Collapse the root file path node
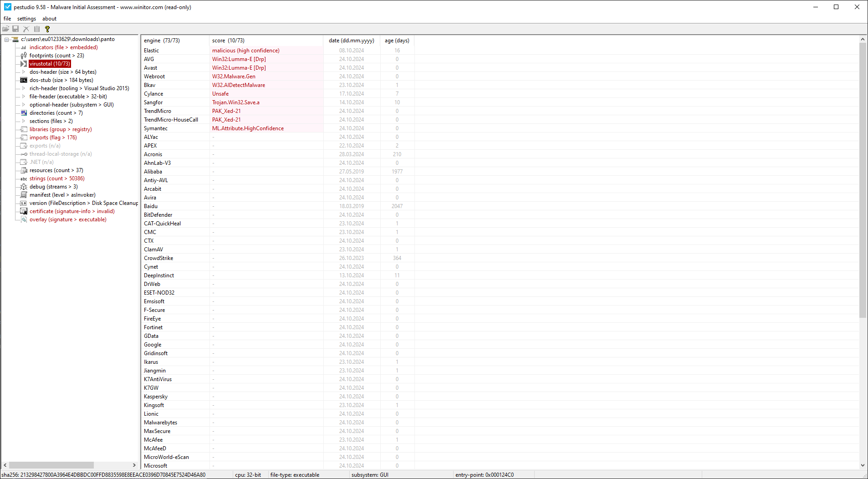Image resolution: width=868 pixels, height=479 pixels. pos(7,40)
